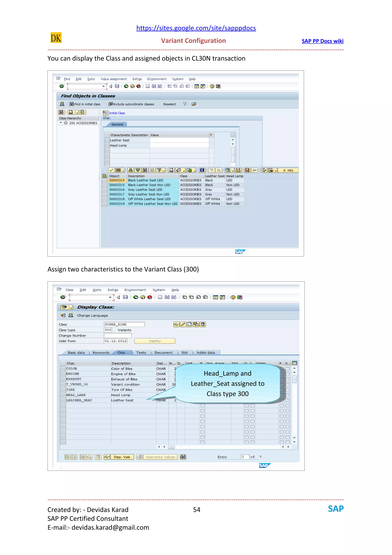
Task: Click the Delete trash icon next to class field
Action: (203, 324)
